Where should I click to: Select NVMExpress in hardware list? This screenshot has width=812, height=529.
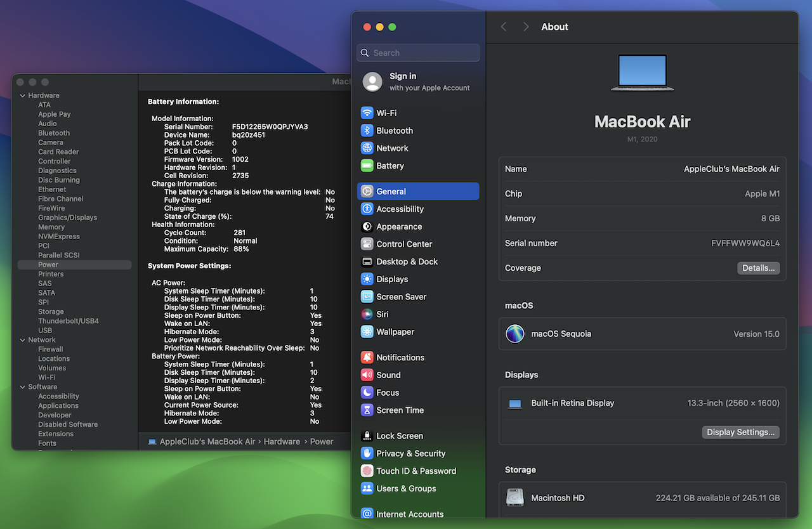pyautogui.click(x=59, y=237)
